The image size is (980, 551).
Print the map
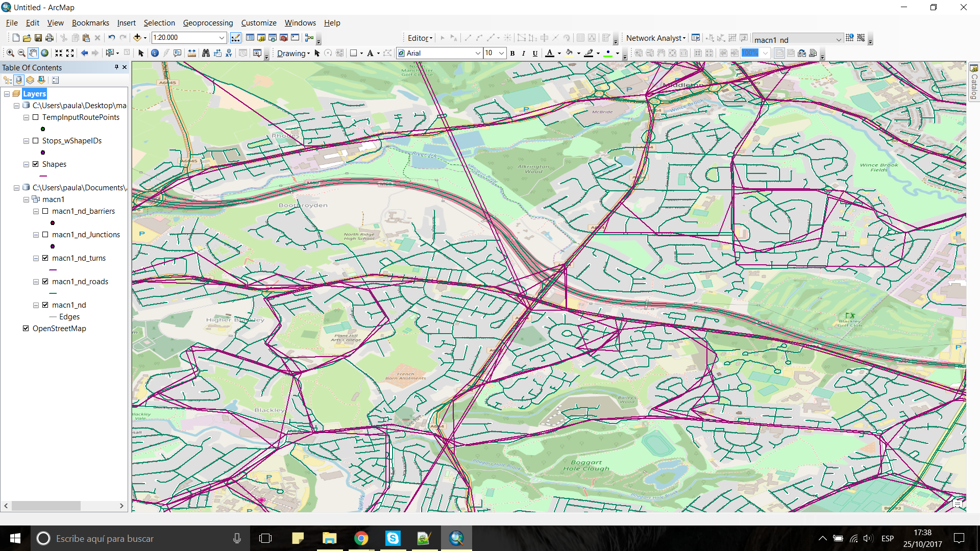click(x=50, y=38)
